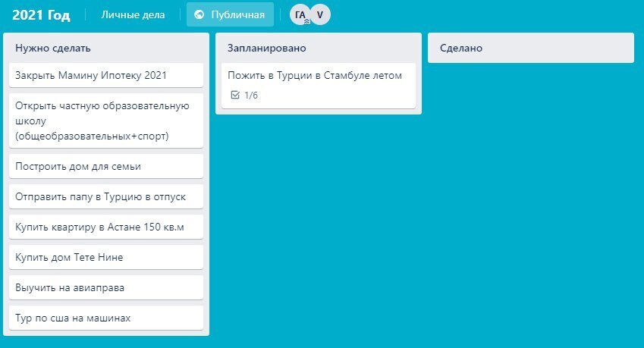This screenshot has height=348, width=644.
Task: Click the V member avatar
Action: 320,14
